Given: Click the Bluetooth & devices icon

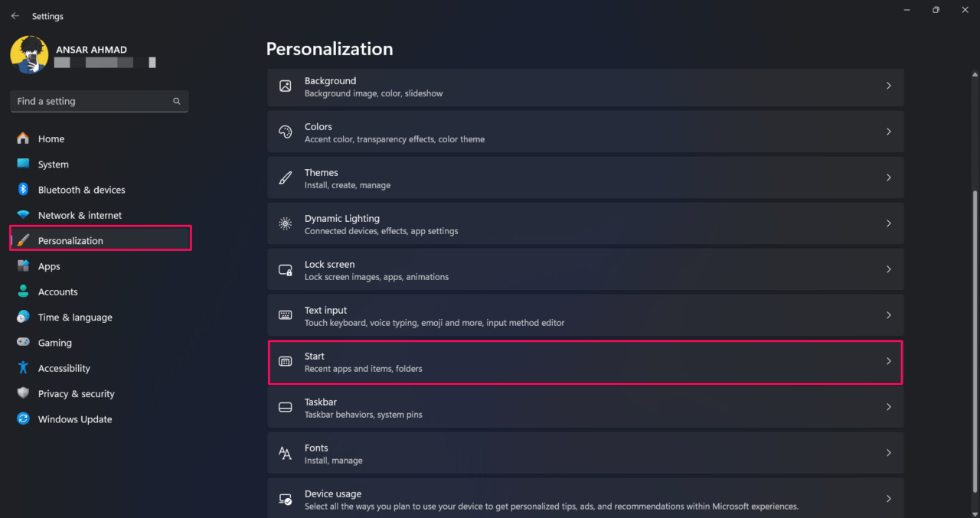Looking at the screenshot, I should [23, 190].
